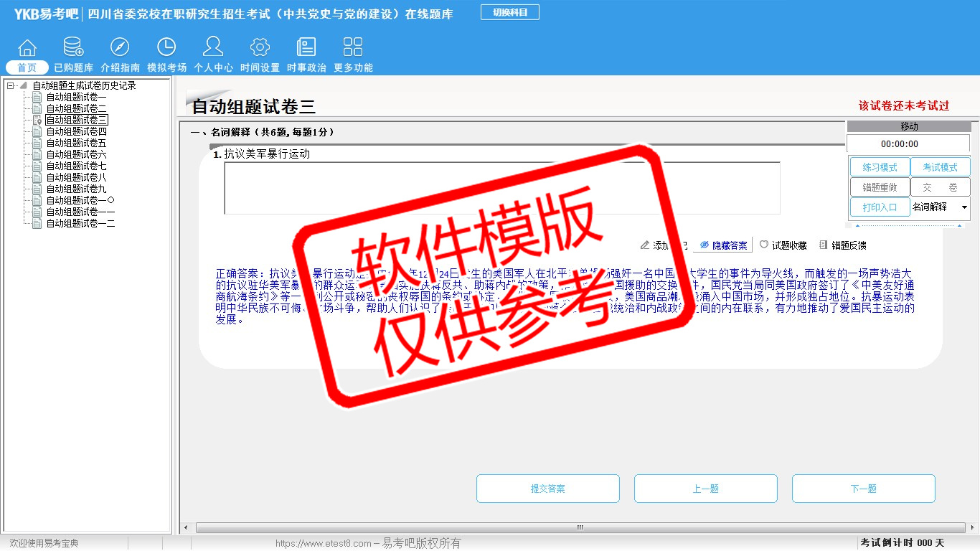Open 自动组题试卷九 from the history tree
The image size is (980, 551).
[77, 189]
